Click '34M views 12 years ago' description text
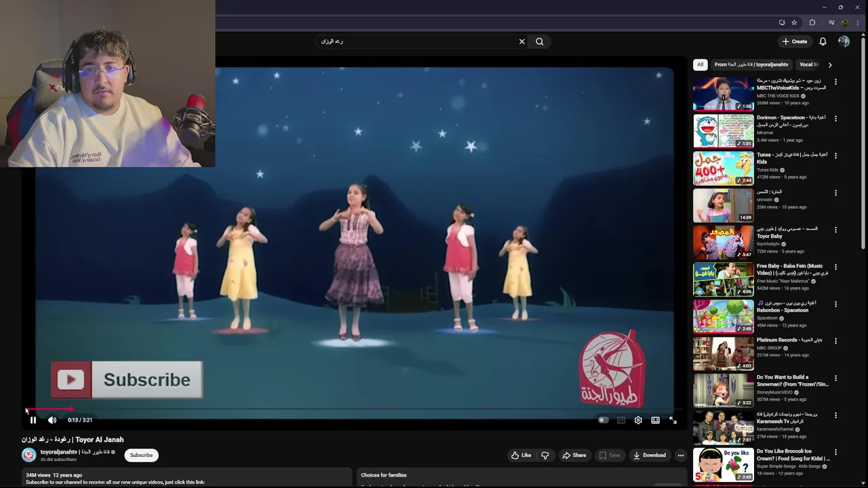This screenshot has height=488, width=868. [54, 475]
